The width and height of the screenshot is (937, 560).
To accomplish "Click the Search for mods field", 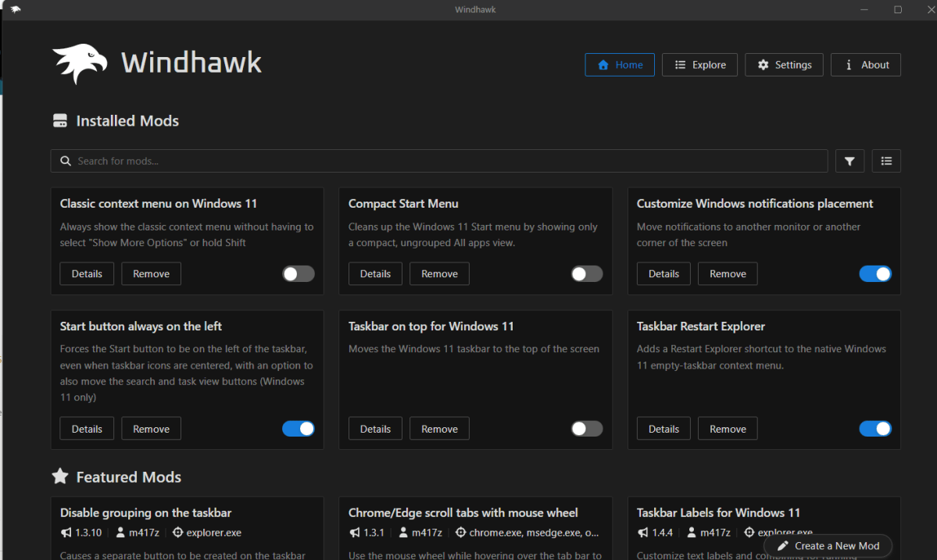I will (439, 161).
